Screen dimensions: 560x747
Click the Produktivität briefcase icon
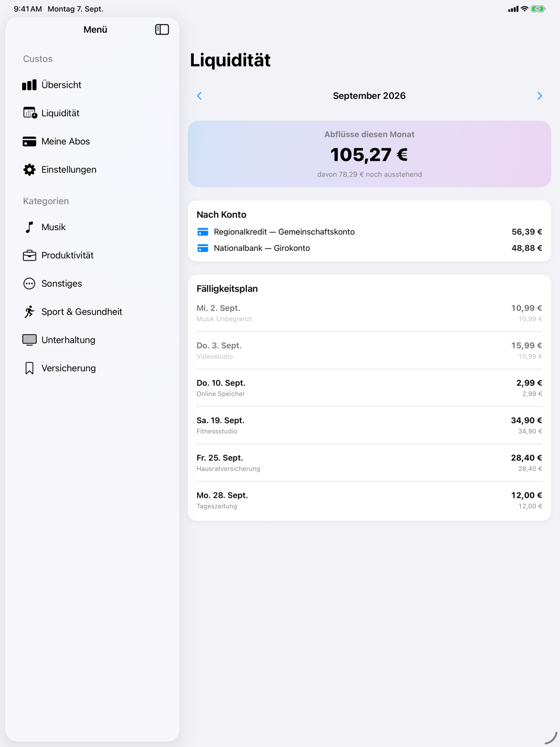coord(29,255)
